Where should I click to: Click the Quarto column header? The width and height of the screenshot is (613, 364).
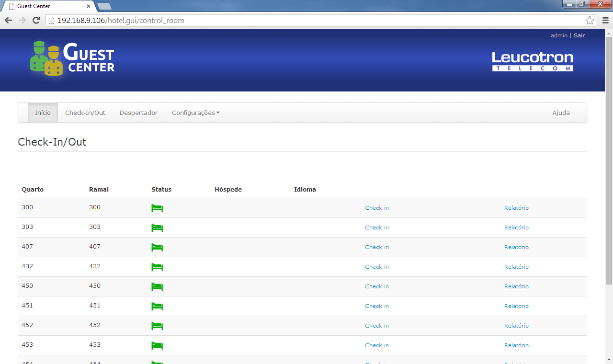[x=33, y=190]
